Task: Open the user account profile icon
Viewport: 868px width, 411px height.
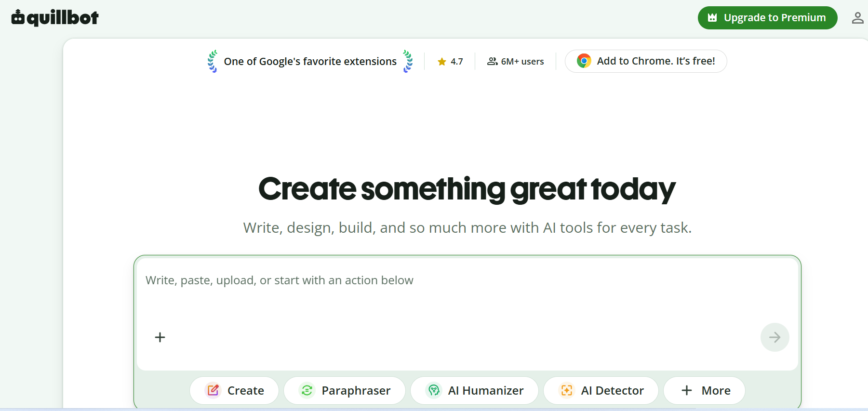Action: 857,18
